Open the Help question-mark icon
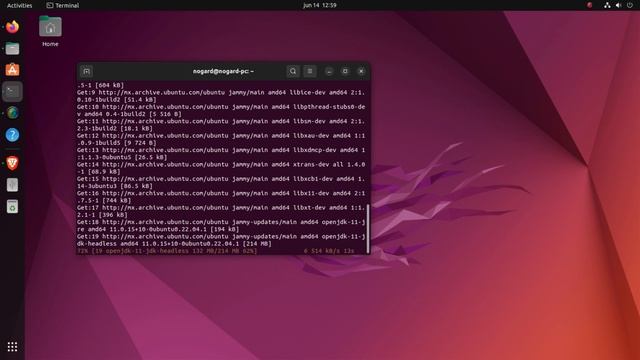 12,135
